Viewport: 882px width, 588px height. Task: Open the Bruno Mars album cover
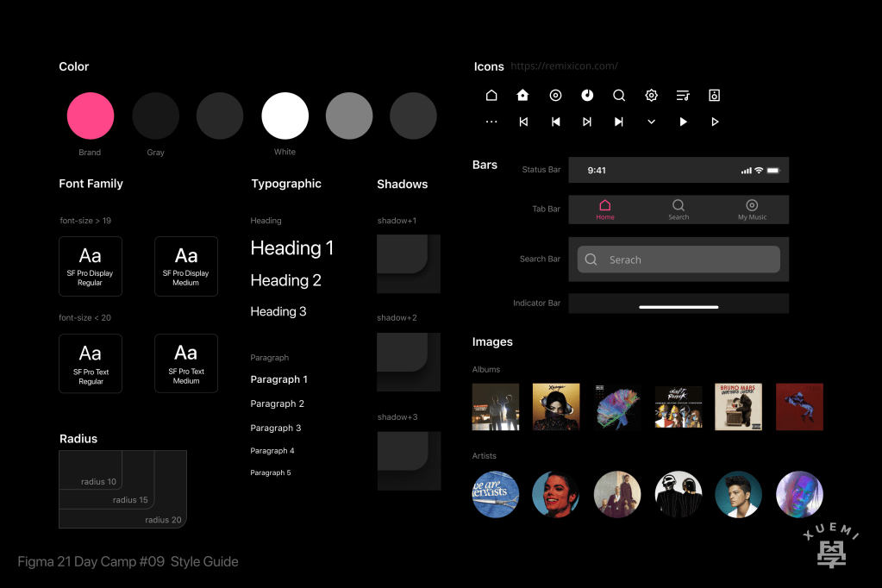(x=739, y=407)
